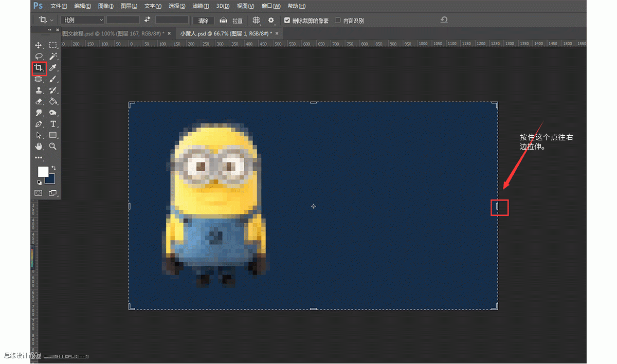Swap foreground and background colors
This screenshot has width=617, height=364.
coord(53,168)
